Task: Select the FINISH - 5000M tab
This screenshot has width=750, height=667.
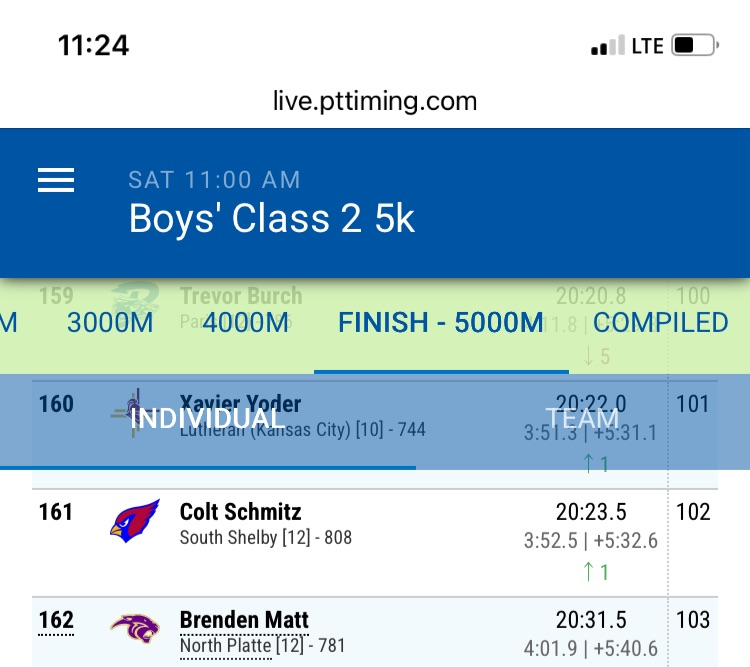Action: pos(441,323)
